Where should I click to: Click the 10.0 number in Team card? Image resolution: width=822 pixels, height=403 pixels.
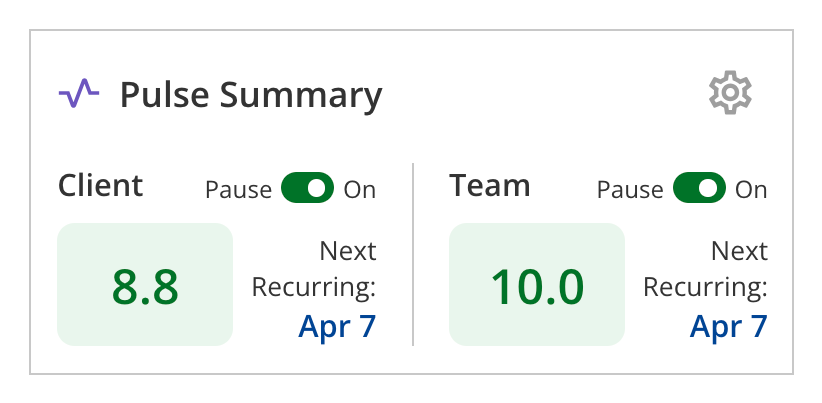point(537,287)
